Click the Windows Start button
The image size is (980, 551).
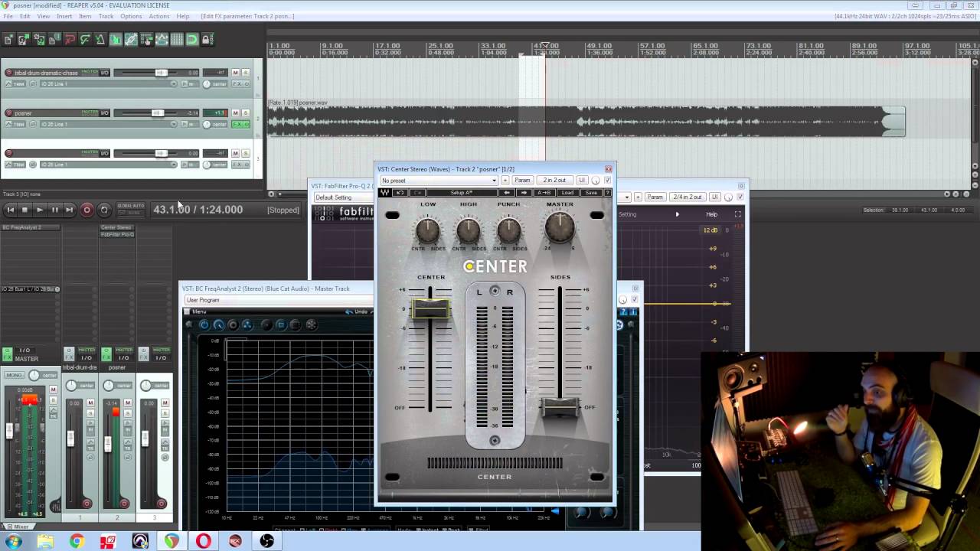[x=13, y=541]
